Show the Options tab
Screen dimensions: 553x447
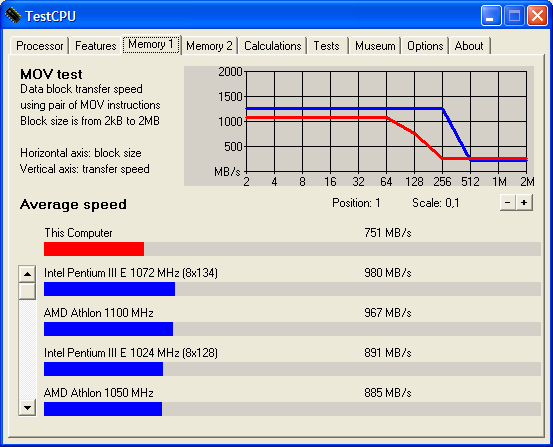click(425, 46)
